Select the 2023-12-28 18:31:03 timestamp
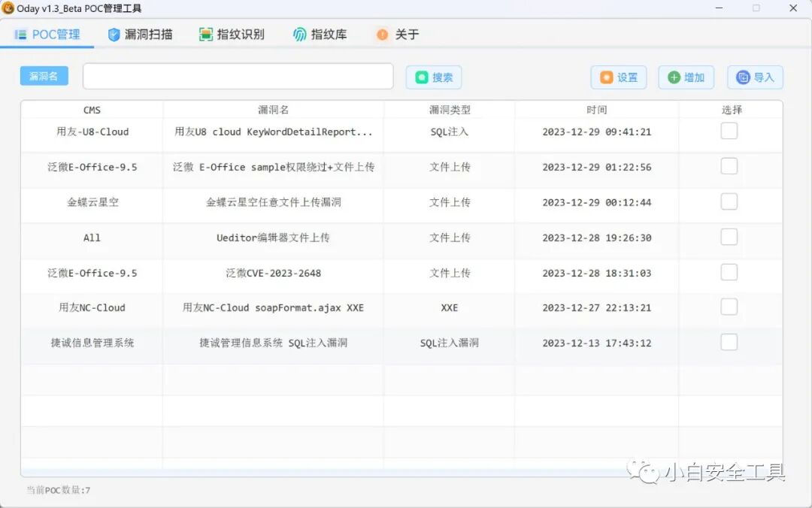The width and height of the screenshot is (812, 508). tap(596, 273)
